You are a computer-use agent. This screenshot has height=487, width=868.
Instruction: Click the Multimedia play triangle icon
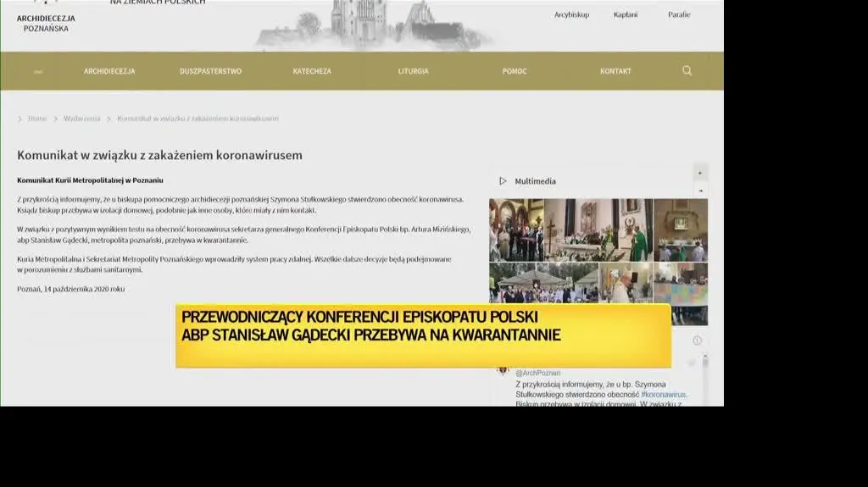coord(503,181)
